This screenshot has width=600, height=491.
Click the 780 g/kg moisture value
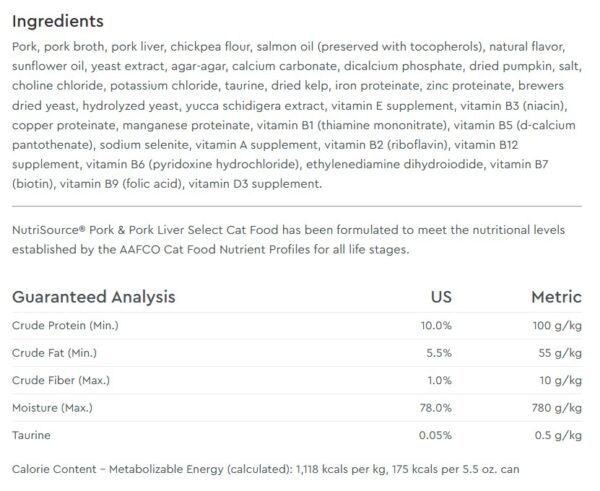click(556, 408)
